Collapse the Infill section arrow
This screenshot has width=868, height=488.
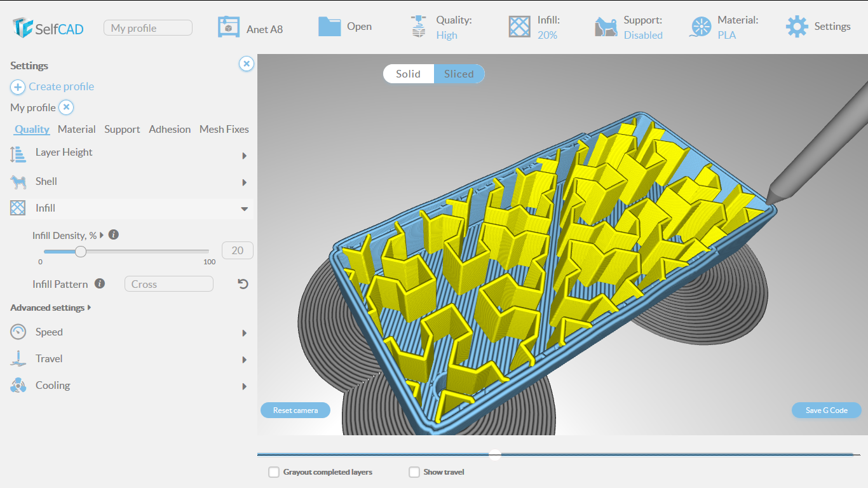[245, 209]
